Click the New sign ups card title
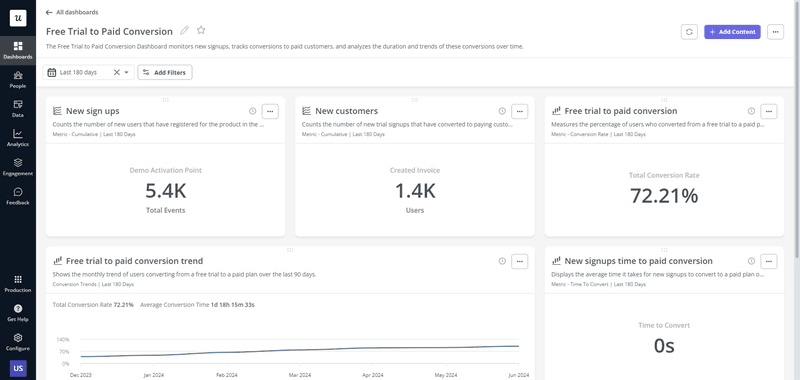800x380 pixels. click(92, 111)
